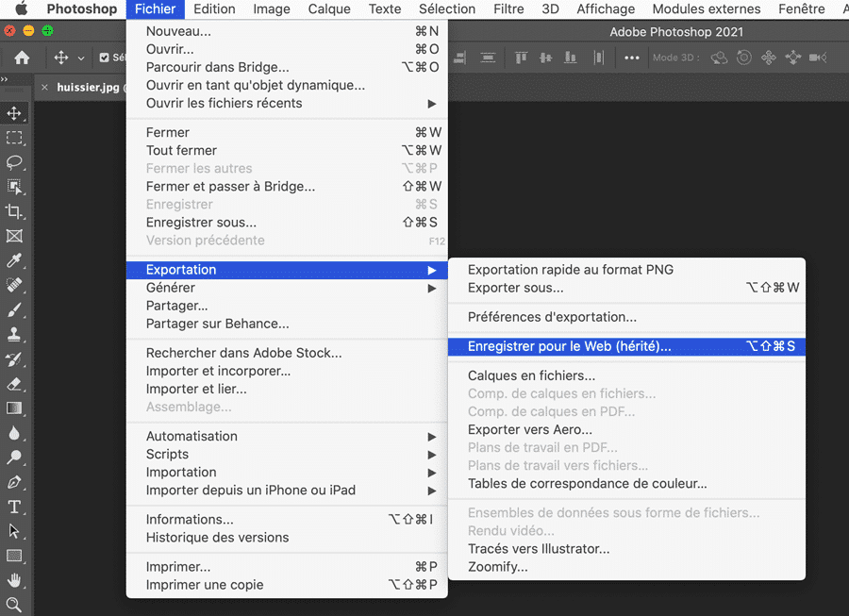Select the Gradient tool
The height and width of the screenshot is (616, 849).
pos(13,408)
